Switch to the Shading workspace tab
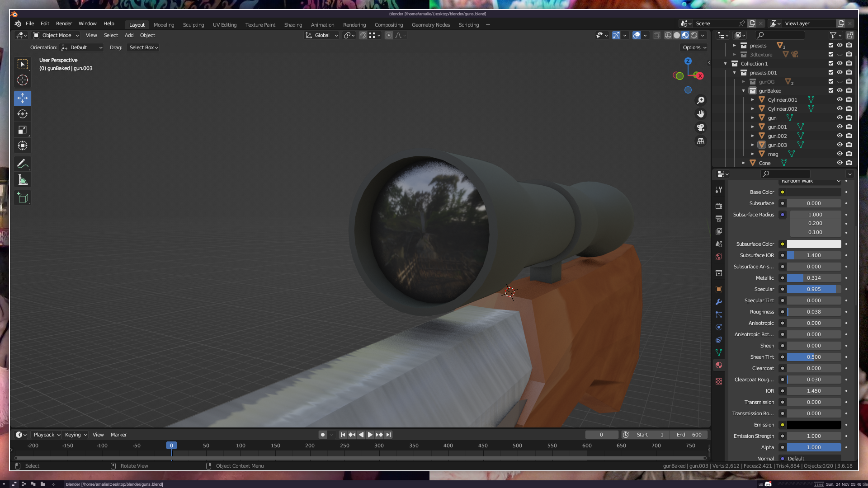The image size is (868, 488). click(293, 25)
